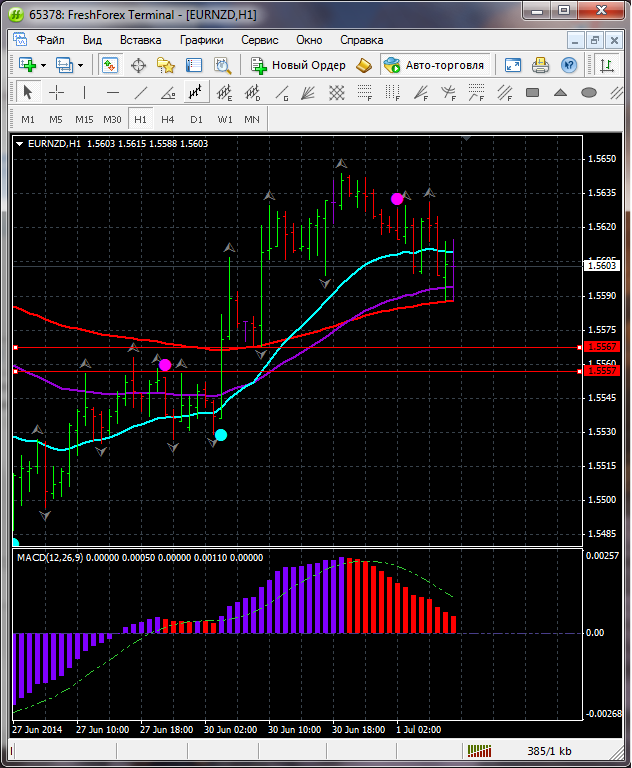Choose the Deviation Channel tool marked D

[252, 92]
